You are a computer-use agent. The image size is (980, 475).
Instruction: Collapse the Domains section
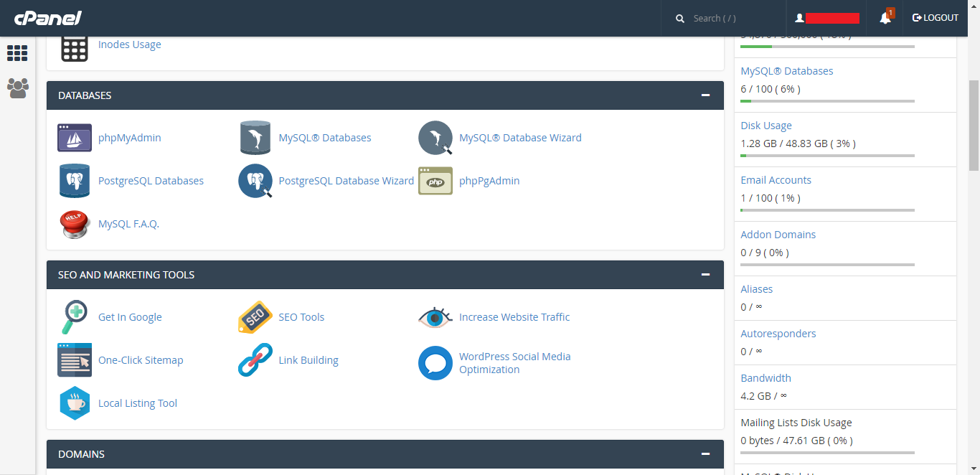coord(705,454)
